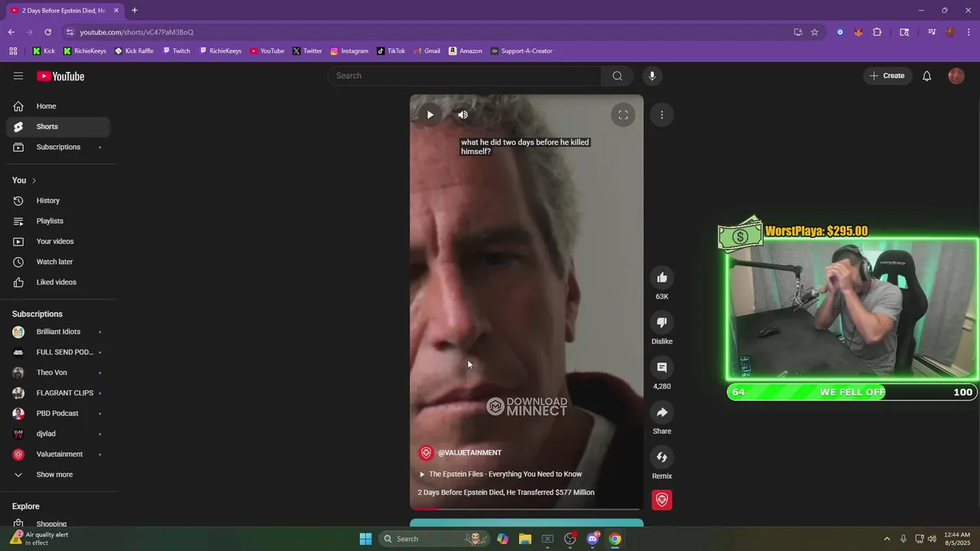Mute the Short with the speaker icon
980x551 pixels.
coord(462,115)
